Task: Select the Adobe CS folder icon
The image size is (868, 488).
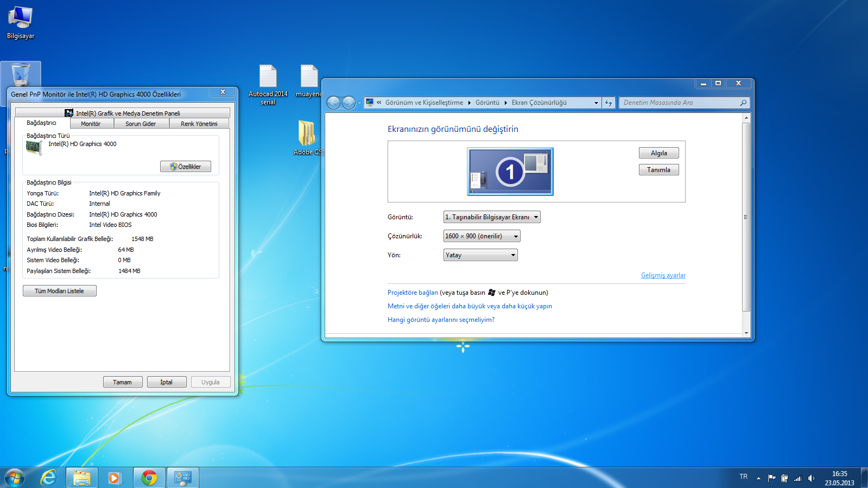Action: (x=307, y=138)
